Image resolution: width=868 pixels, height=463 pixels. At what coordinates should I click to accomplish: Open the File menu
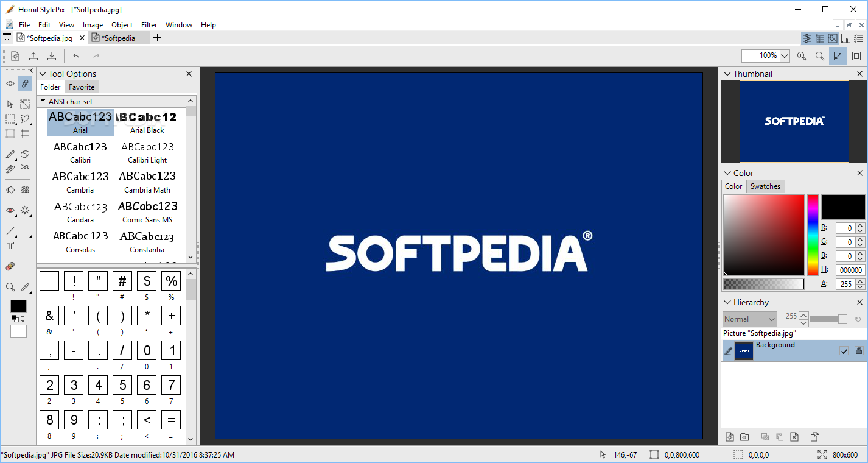[x=24, y=25]
